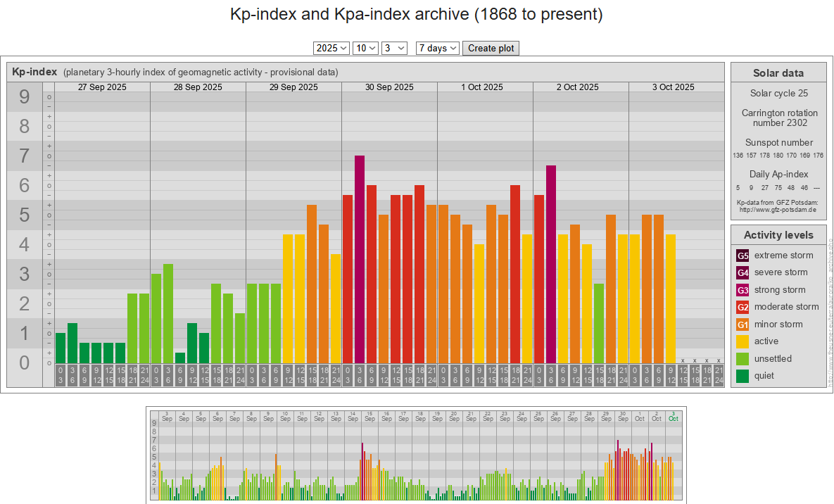
Task: Open the day dropdown showing 3
Action: [x=394, y=48]
